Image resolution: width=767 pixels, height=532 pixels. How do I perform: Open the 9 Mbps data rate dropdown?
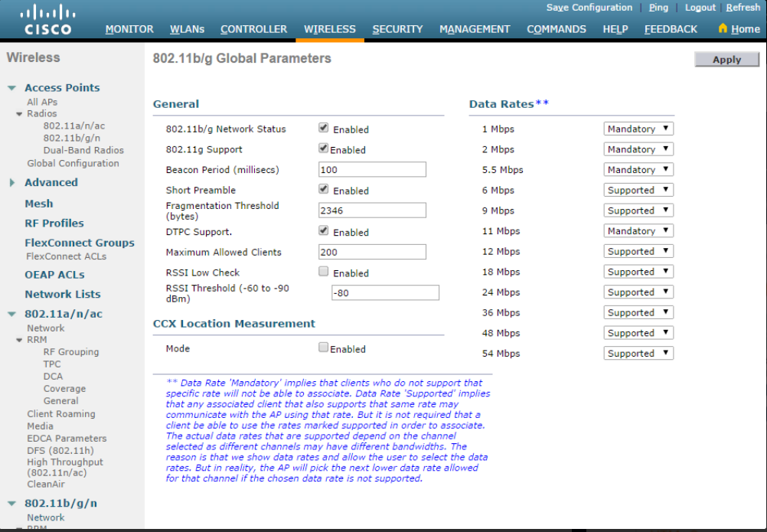click(638, 211)
